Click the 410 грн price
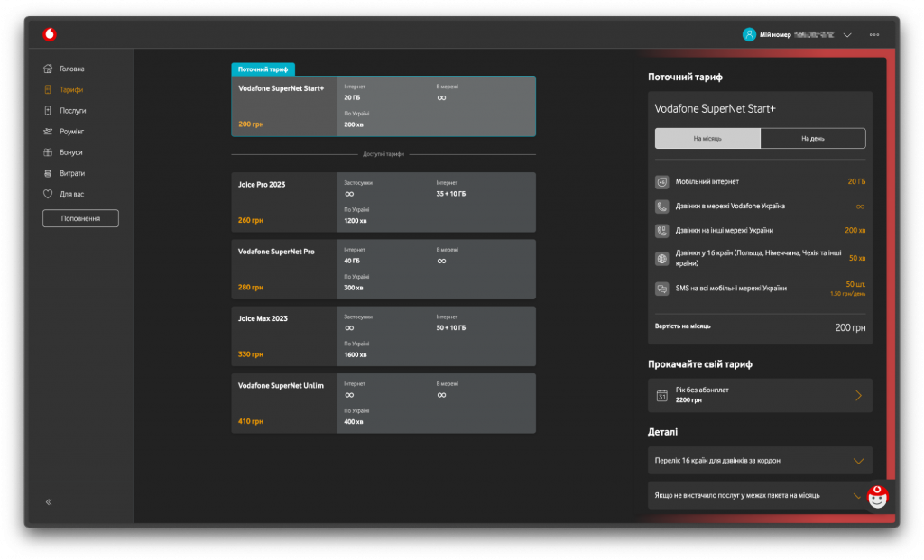Image resolution: width=924 pixels, height=560 pixels. click(251, 422)
